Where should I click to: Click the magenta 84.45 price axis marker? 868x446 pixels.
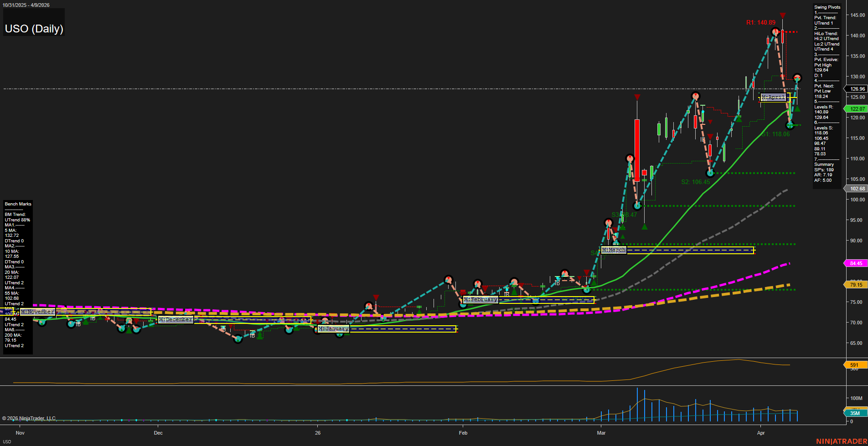856,263
